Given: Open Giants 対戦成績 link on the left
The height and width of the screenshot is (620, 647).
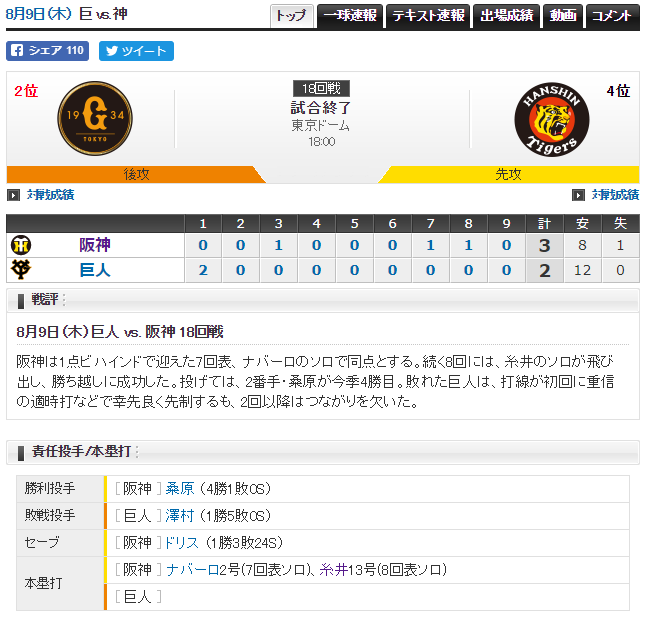Looking at the screenshot, I should (50, 195).
